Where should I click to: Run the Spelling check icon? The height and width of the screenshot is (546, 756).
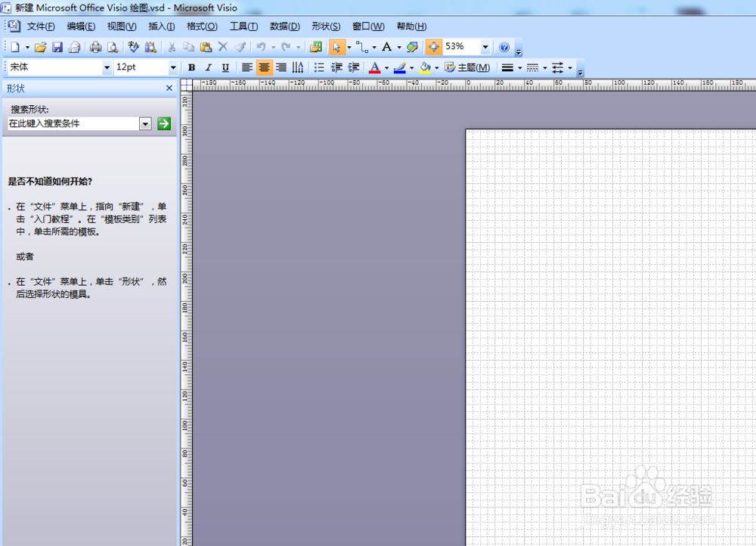click(x=133, y=47)
